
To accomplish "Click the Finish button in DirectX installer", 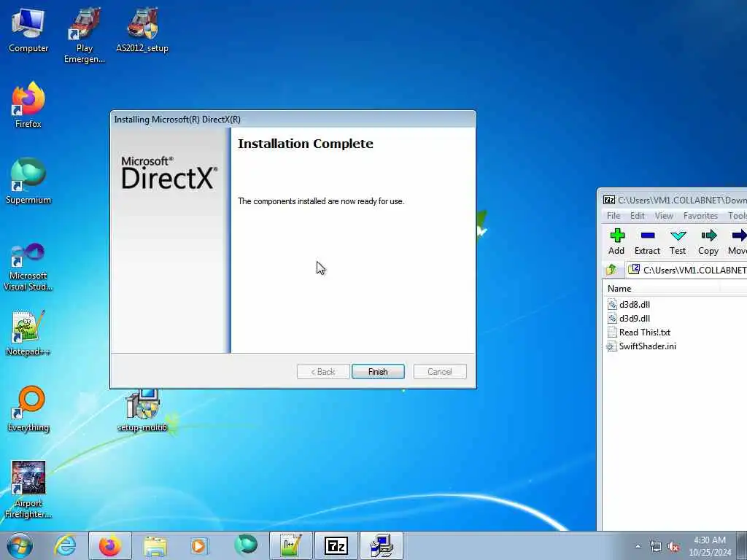I will tap(378, 371).
